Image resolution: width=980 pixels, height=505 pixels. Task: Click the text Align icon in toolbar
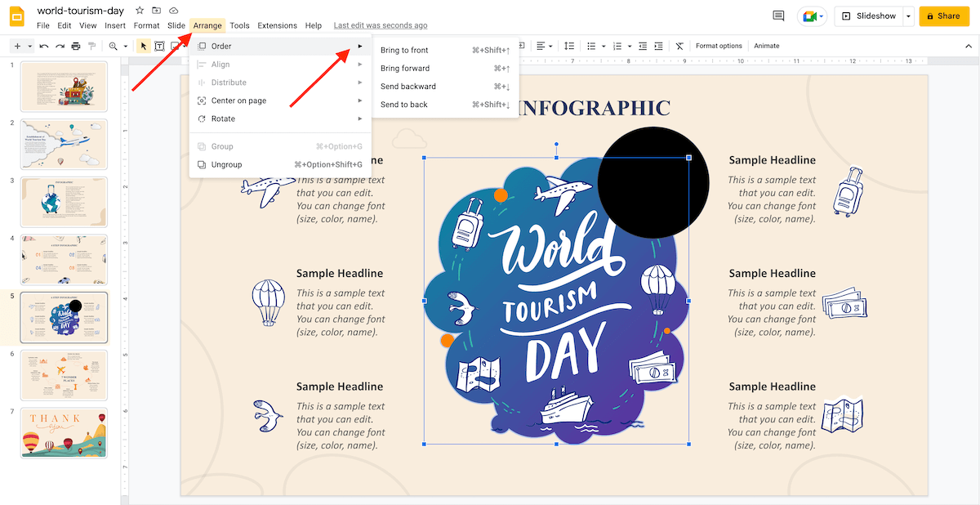(x=541, y=47)
